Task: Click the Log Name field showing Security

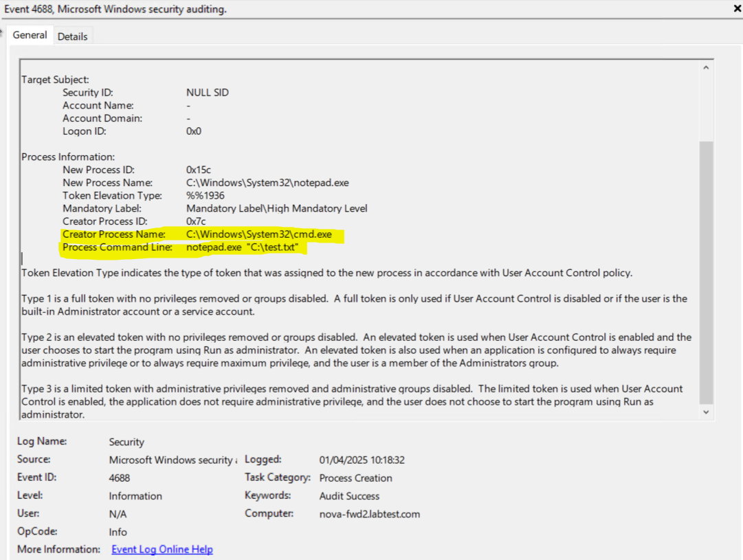Action: coord(126,443)
